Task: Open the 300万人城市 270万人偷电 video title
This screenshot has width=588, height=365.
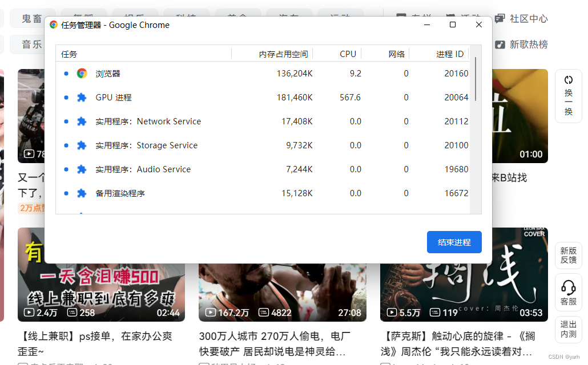Action: [x=275, y=344]
